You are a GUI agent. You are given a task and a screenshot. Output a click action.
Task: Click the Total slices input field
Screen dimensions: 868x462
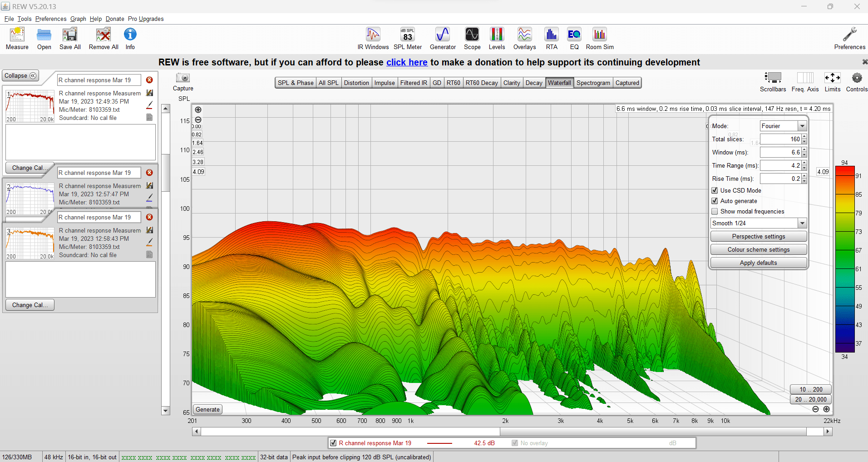[780, 139]
